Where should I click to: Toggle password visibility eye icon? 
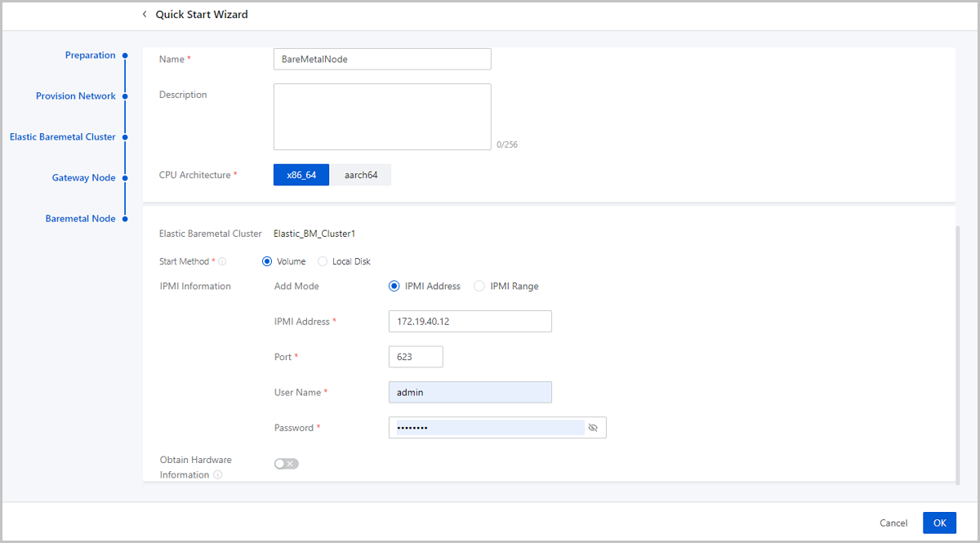tap(593, 428)
